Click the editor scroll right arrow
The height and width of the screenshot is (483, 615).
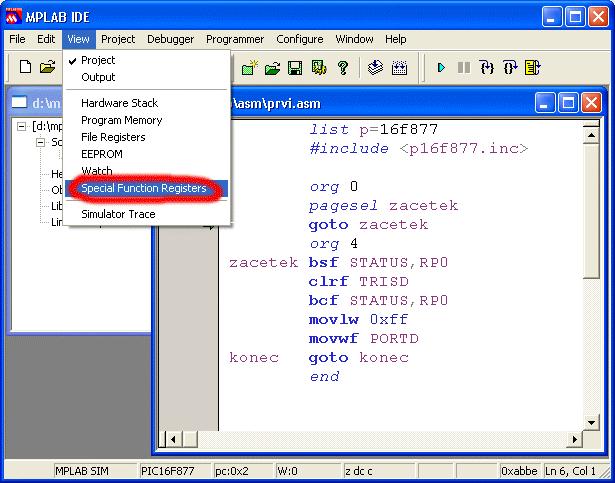tap(575, 439)
